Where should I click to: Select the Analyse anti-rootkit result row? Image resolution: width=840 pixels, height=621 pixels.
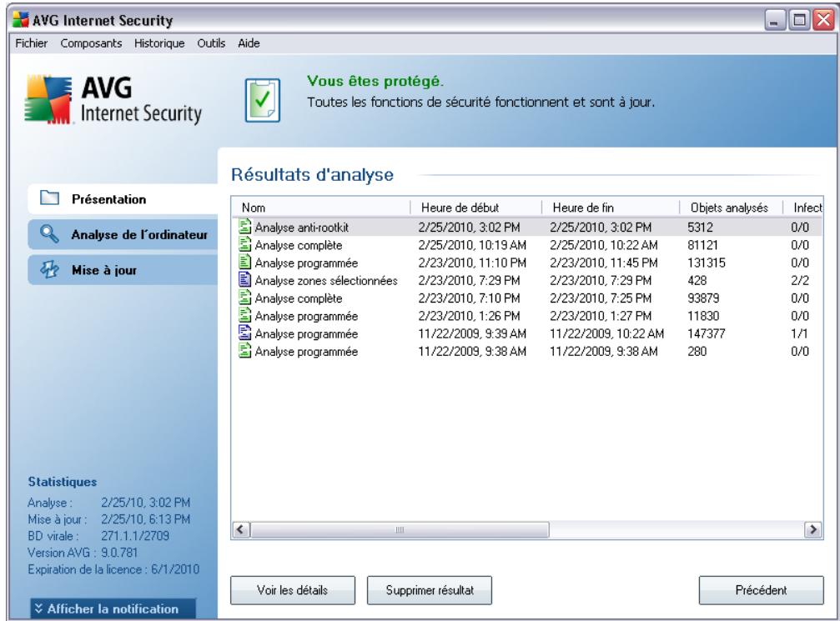coord(527,227)
